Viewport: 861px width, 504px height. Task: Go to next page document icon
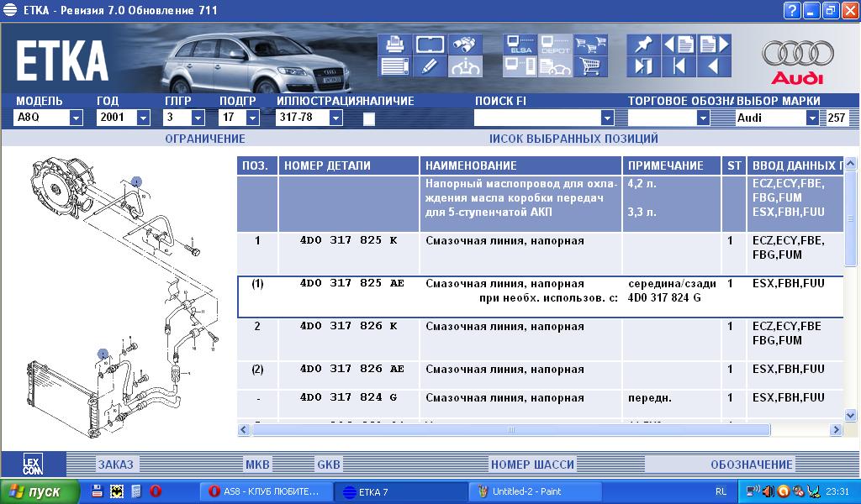coord(714,44)
